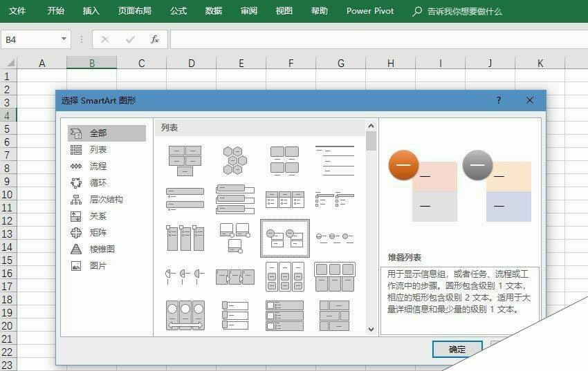This screenshot has height=371, width=588.
Task: Click the 列表 gallery section heading
Action: tap(169, 127)
